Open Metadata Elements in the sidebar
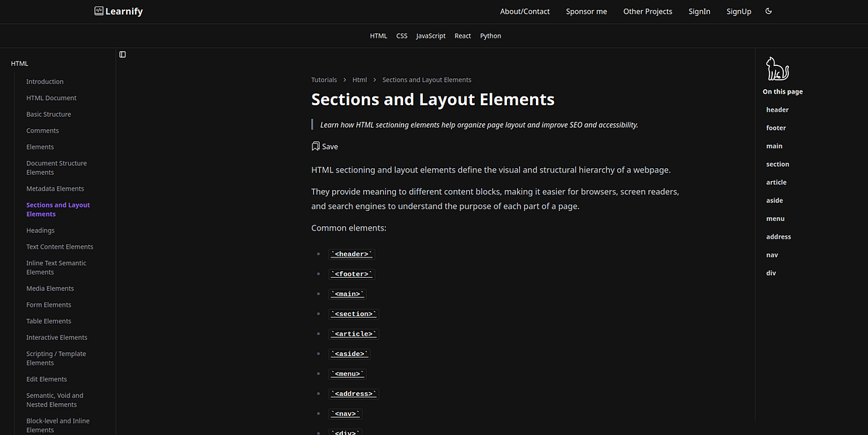 tap(55, 188)
